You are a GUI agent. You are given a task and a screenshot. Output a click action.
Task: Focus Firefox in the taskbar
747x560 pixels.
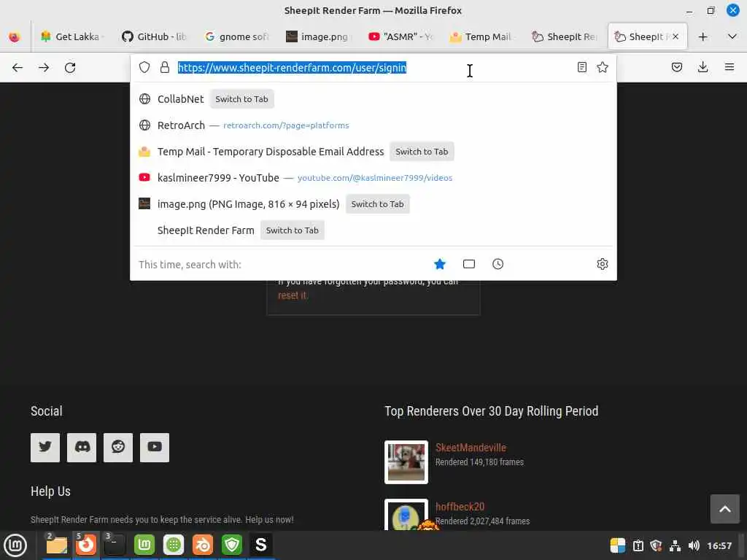click(x=86, y=545)
